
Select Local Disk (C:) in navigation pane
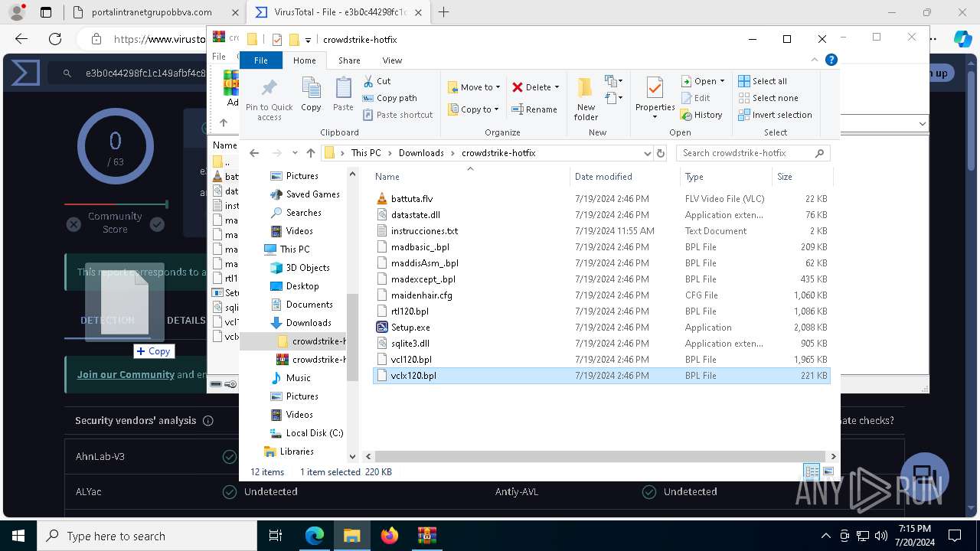314,432
